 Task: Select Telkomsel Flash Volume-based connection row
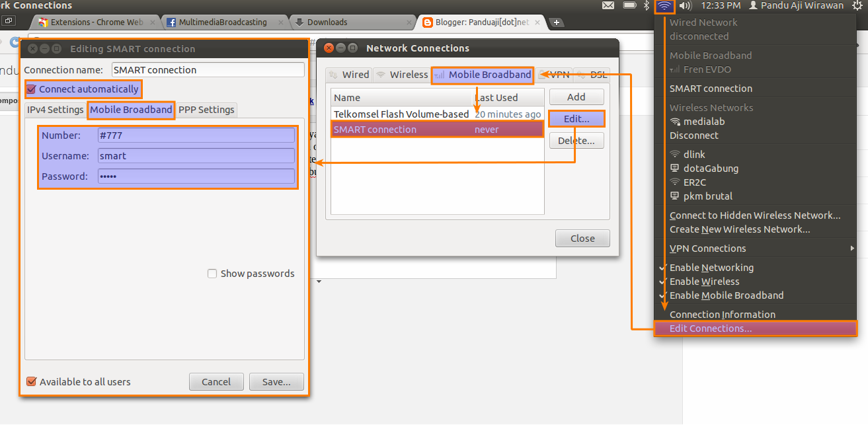click(x=437, y=114)
